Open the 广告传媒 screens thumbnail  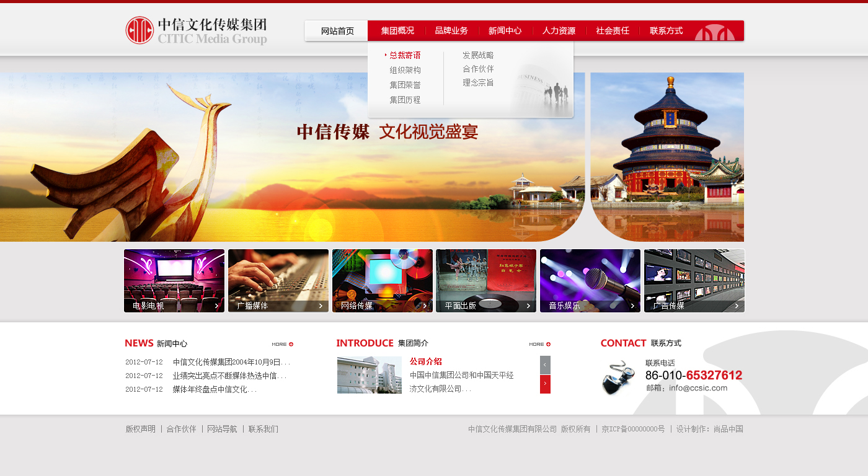694,281
